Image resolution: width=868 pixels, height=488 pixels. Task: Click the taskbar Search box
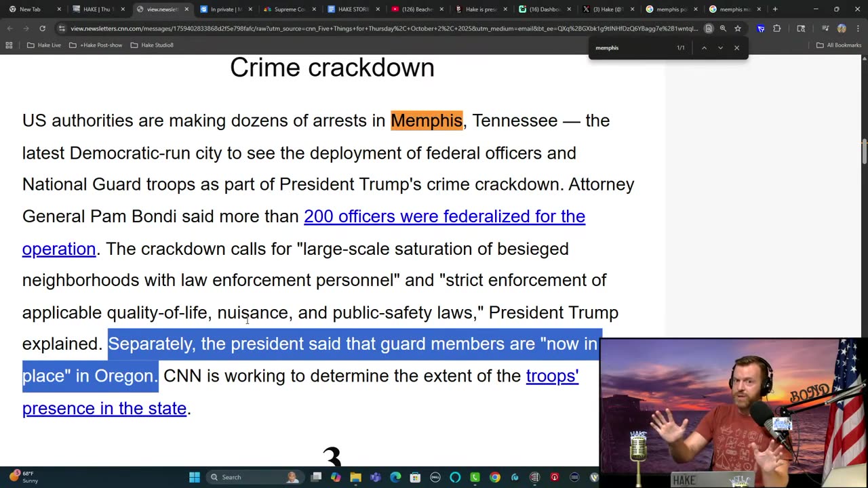click(x=255, y=477)
